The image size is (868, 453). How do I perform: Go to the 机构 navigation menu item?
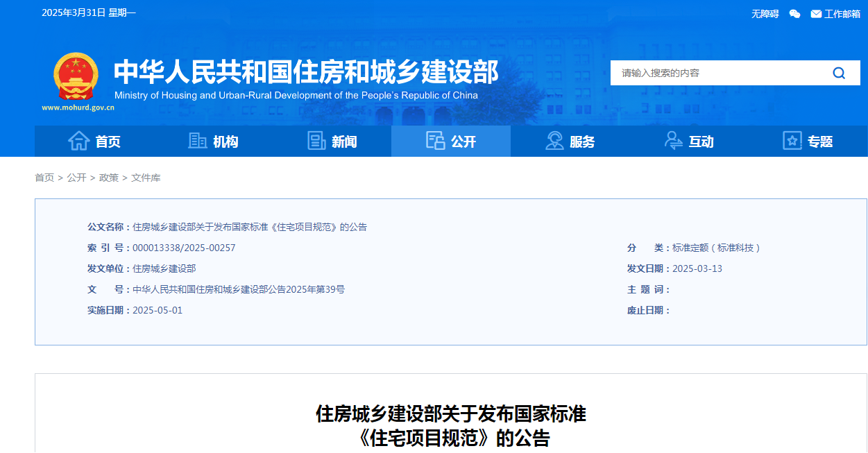click(x=225, y=142)
